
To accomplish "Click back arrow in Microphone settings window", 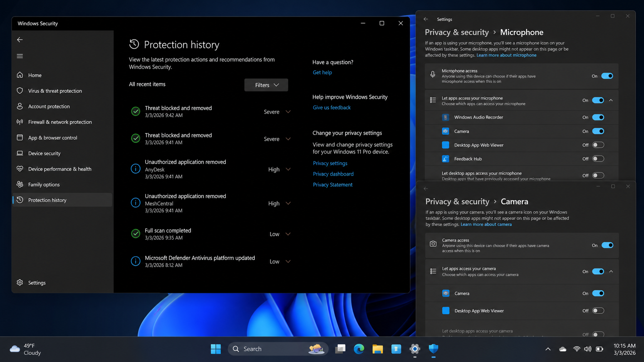I will (426, 19).
